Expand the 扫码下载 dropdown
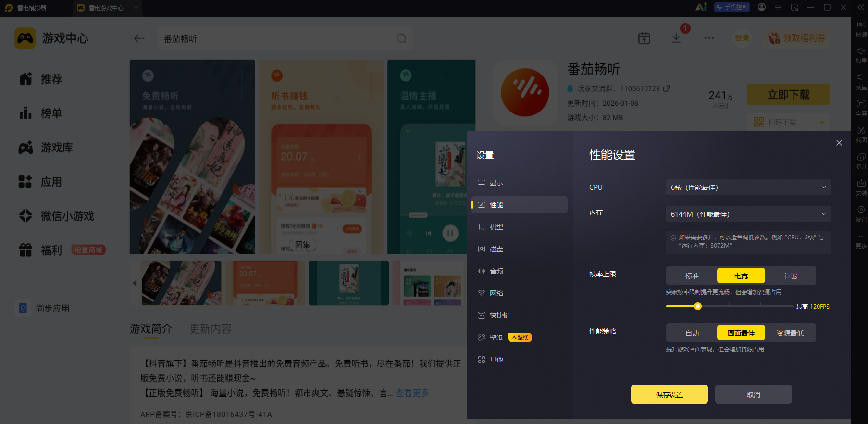Image resolution: width=868 pixels, height=424 pixels. pos(822,122)
